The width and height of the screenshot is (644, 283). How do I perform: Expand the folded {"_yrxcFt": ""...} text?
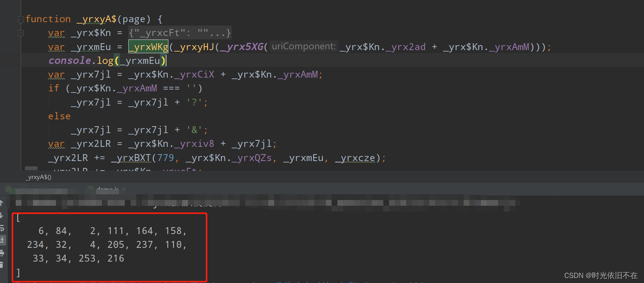tap(180, 33)
